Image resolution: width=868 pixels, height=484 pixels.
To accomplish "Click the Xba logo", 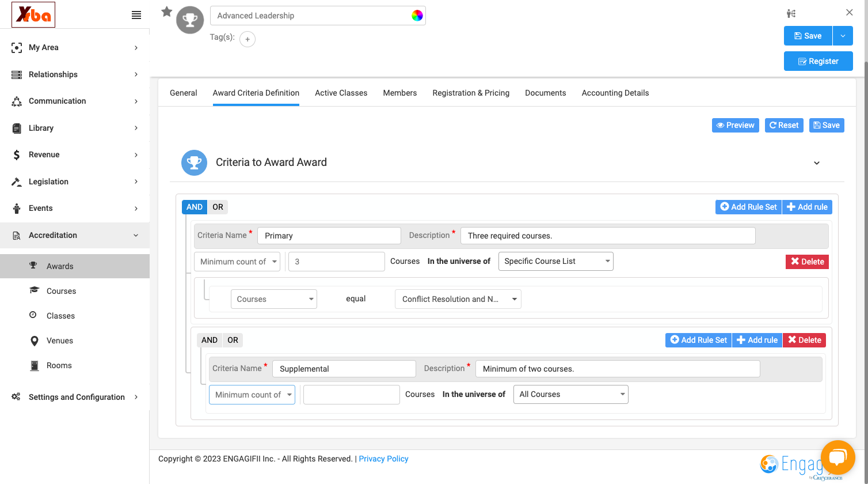I will [x=34, y=14].
